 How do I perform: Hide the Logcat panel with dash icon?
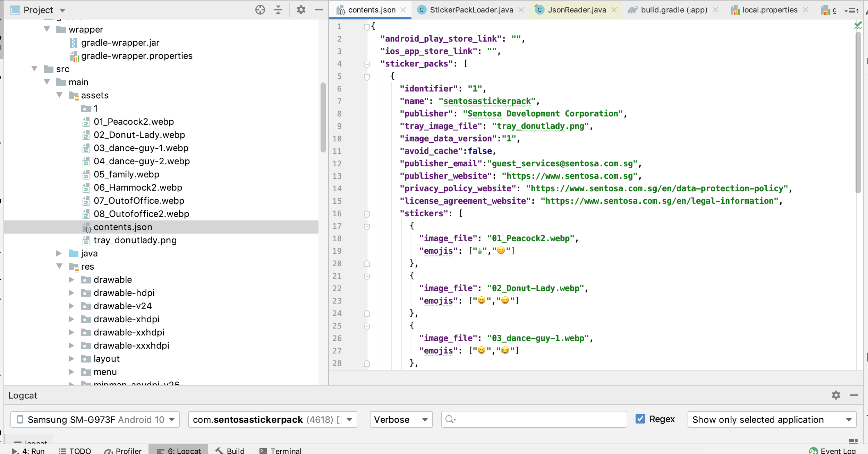[854, 395]
